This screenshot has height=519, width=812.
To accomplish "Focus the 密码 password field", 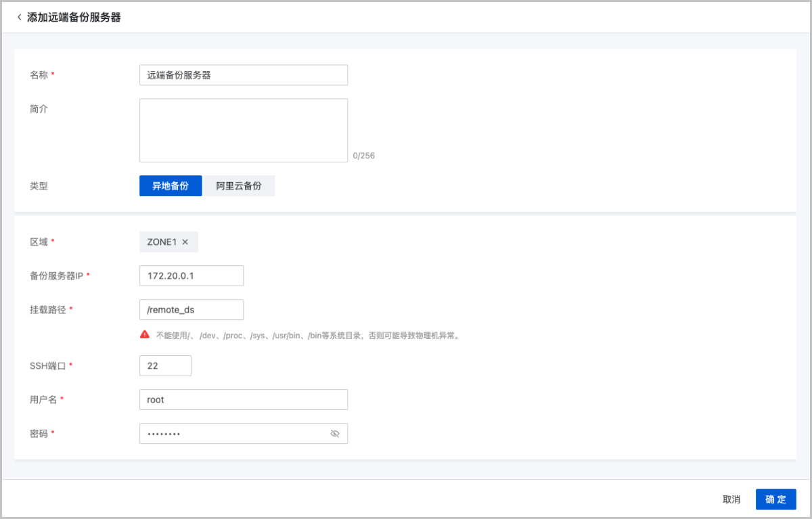I will coord(233,434).
